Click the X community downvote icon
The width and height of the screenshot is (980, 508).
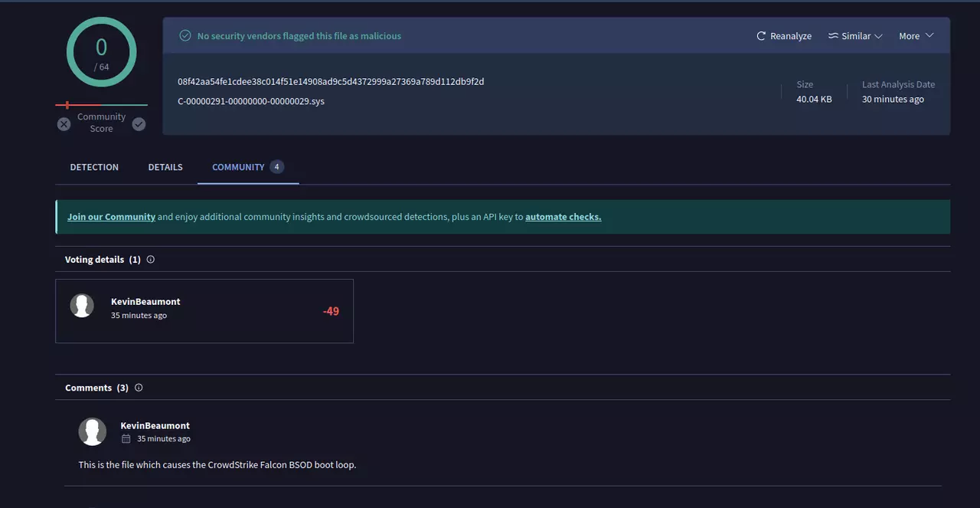64,124
